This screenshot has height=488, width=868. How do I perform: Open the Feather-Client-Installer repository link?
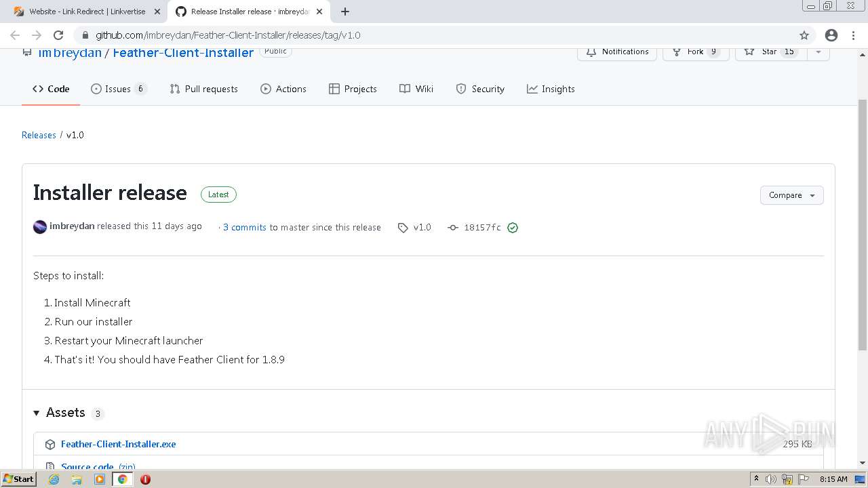183,52
